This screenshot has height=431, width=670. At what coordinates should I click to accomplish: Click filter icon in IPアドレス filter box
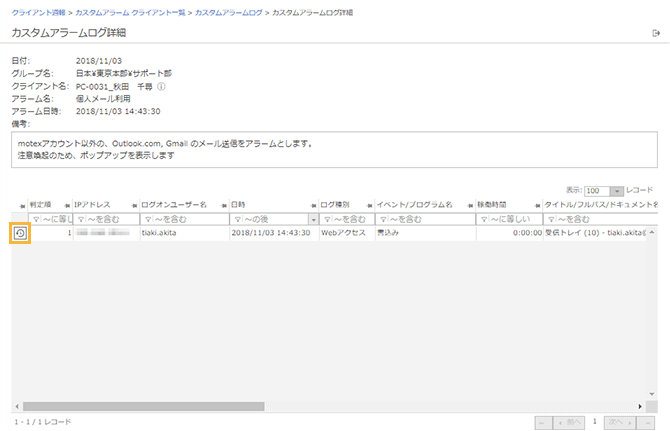[80, 219]
